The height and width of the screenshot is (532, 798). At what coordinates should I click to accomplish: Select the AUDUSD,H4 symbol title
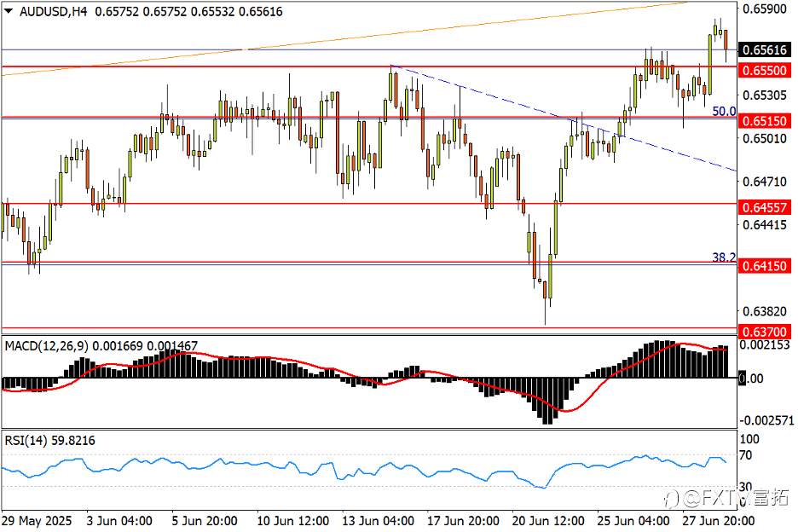54,11
